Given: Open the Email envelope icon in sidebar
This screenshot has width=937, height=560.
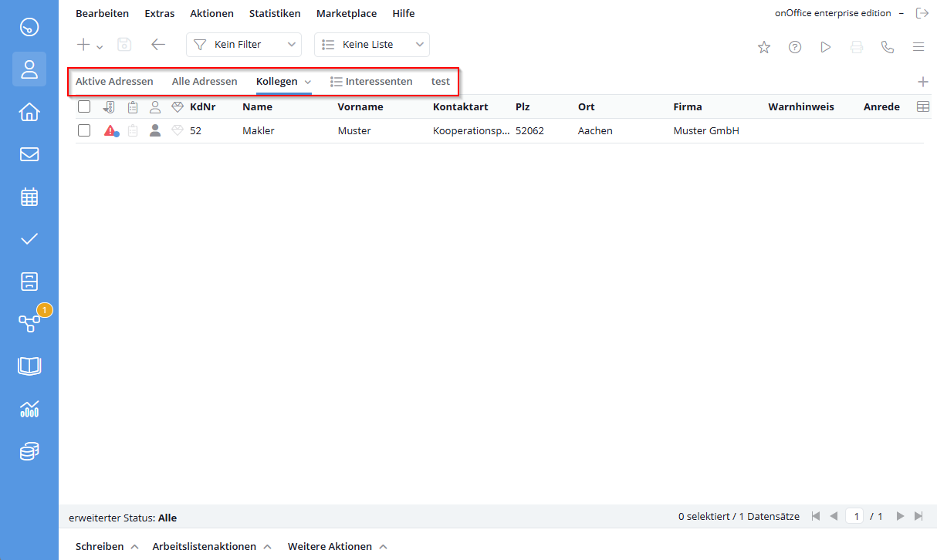Looking at the screenshot, I should click(x=29, y=154).
